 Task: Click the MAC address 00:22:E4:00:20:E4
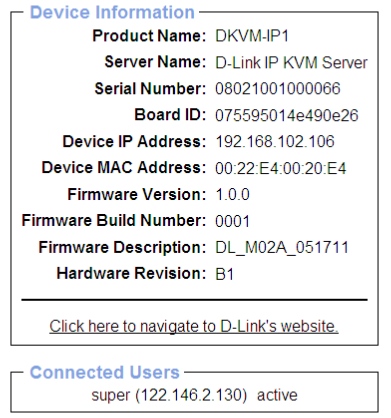coord(281,168)
